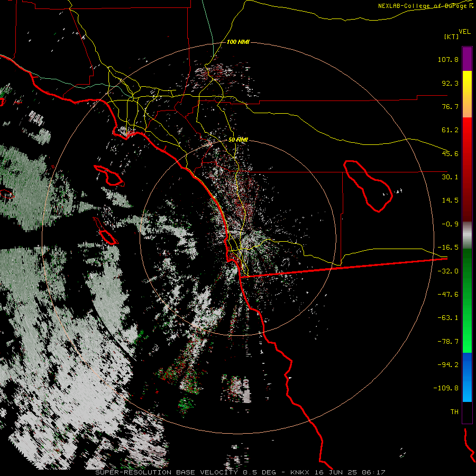
Task: Select the -16.5 scale label
Action: coord(448,248)
